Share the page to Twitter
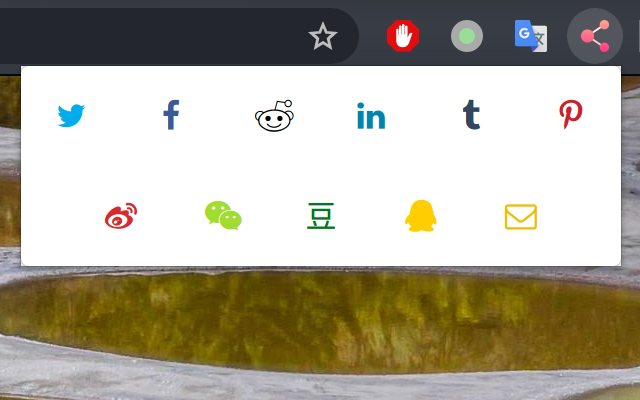This screenshot has height=400, width=640. [71, 116]
